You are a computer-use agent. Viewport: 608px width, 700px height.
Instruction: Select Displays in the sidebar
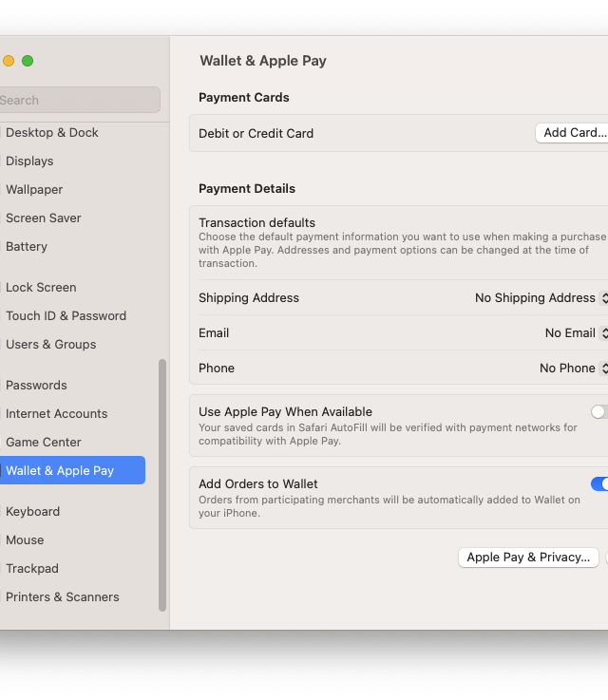pos(29,161)
